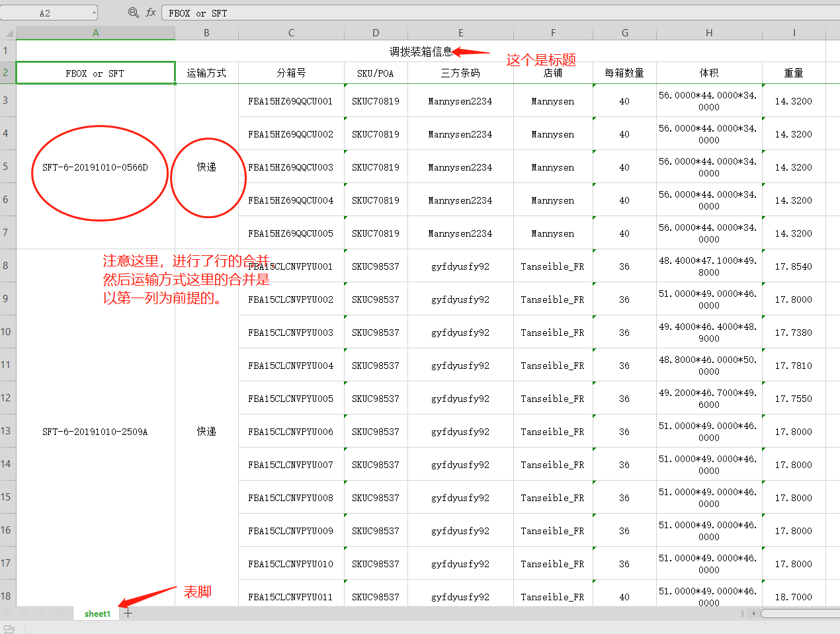Select the merged cell SFT-6-20191010-2509A
This screenshot has width=840, height=634.
pyautogui.click(x=95, y=431)
